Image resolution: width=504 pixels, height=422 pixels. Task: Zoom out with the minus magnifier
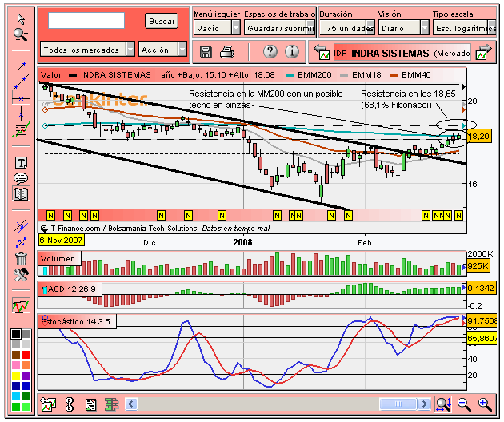point(464,404)
